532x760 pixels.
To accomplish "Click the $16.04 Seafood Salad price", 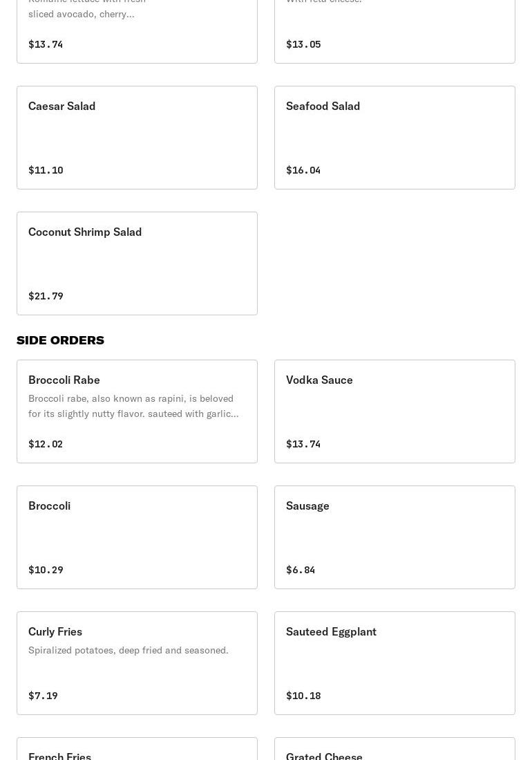I will [303, 170].
